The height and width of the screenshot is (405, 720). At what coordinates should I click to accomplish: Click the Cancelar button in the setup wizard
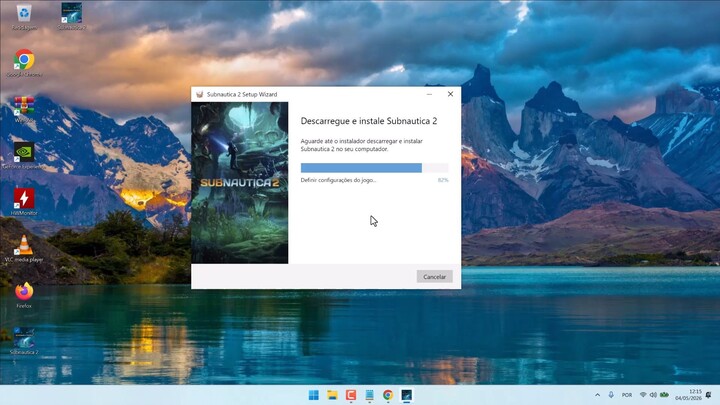(434, 276)
